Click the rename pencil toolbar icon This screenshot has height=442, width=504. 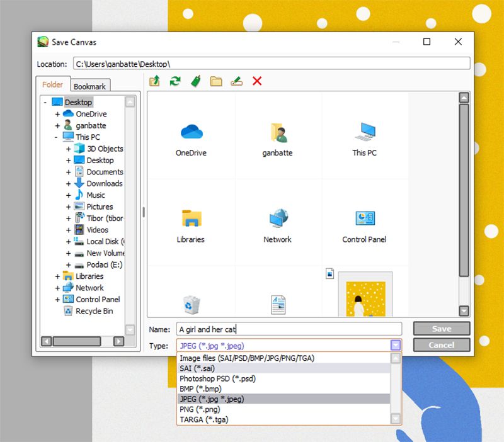(x=237, y=81)
